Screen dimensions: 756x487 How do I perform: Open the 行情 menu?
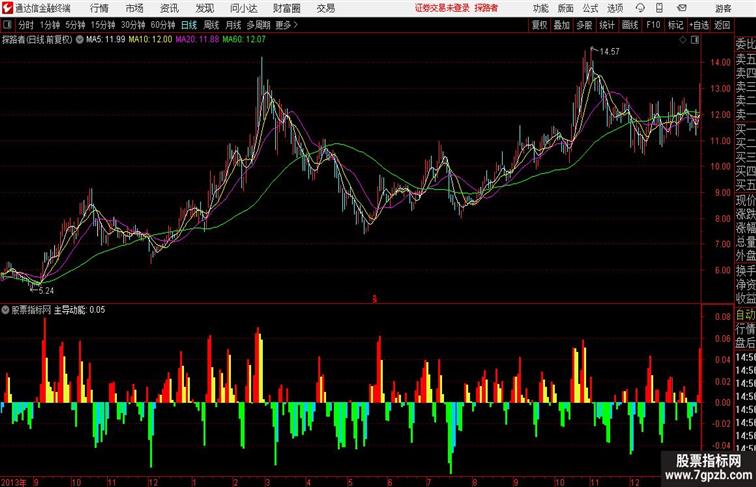coord(99,8)
